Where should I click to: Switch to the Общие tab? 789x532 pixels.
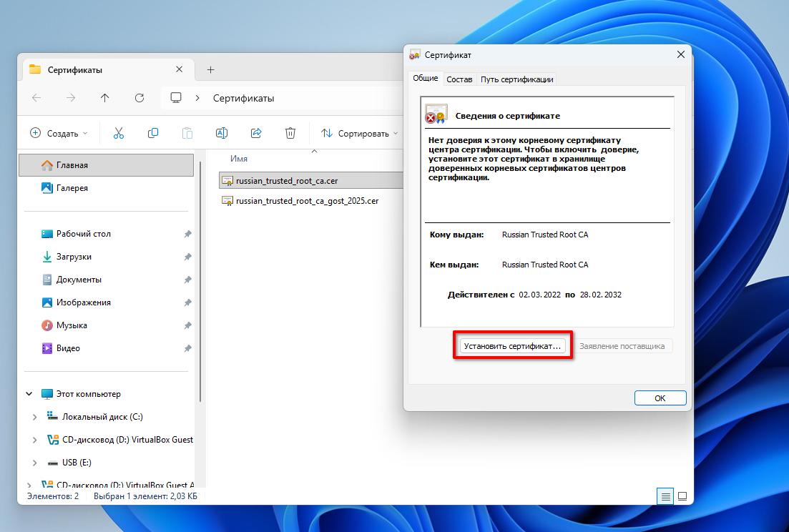pos(425,78)
